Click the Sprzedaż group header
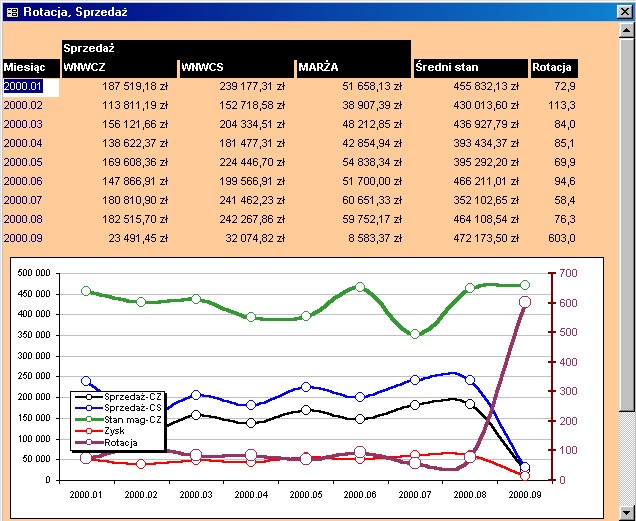Image resolution: width=636 pixels, height=521 pixels. 236,49
